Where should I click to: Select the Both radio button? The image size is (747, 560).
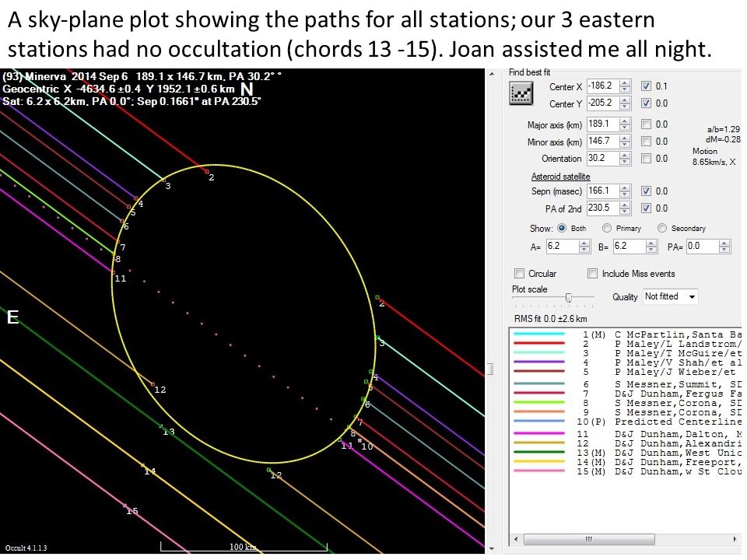(562, 228)
